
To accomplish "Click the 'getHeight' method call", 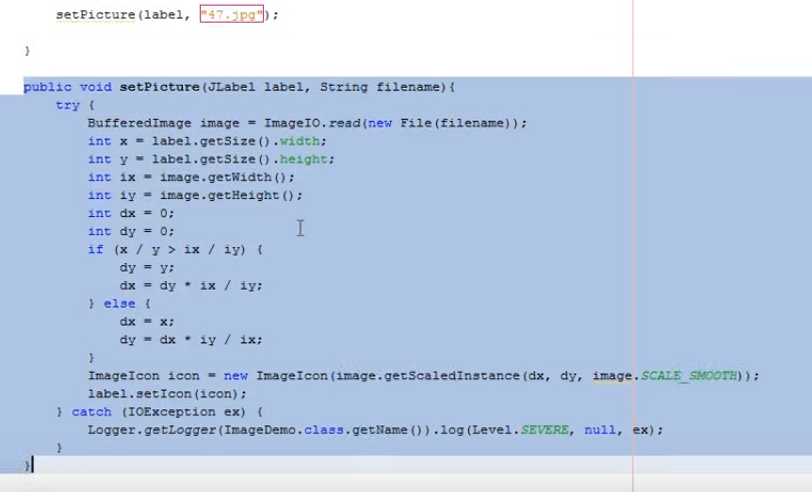I will tap(243, 195).
